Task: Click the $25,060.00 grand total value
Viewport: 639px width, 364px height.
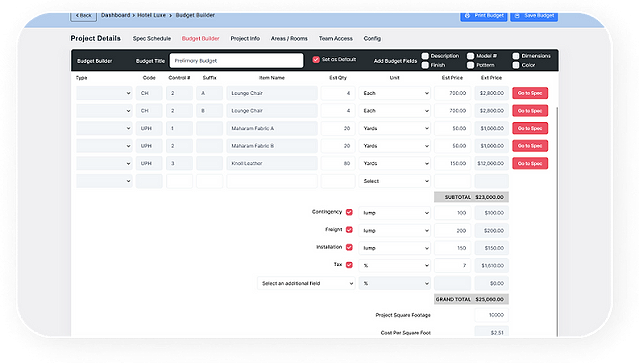Action: pos(489,299)
